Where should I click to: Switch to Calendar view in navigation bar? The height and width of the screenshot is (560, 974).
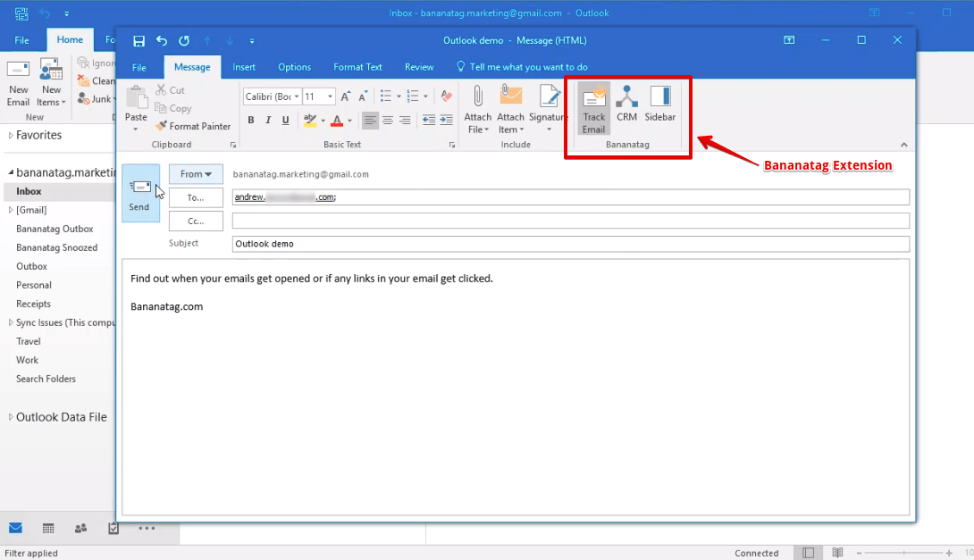(48, 529)
